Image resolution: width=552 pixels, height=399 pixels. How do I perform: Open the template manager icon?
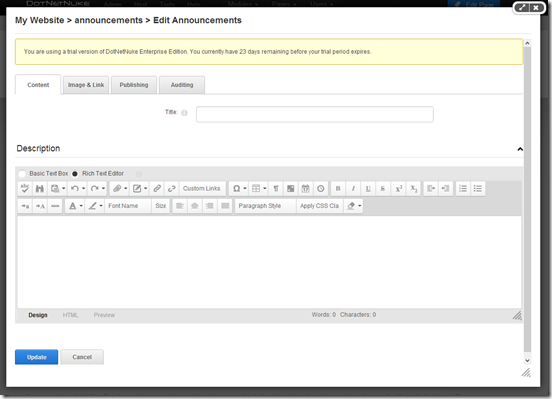click(x=137, y=188)
